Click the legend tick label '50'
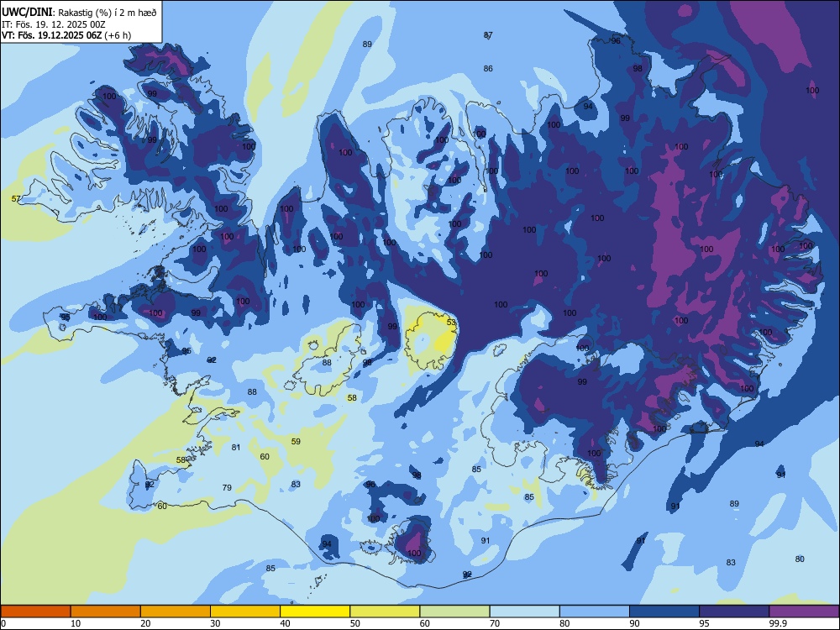Screen dimensions: 840x630 coord(355,623)
